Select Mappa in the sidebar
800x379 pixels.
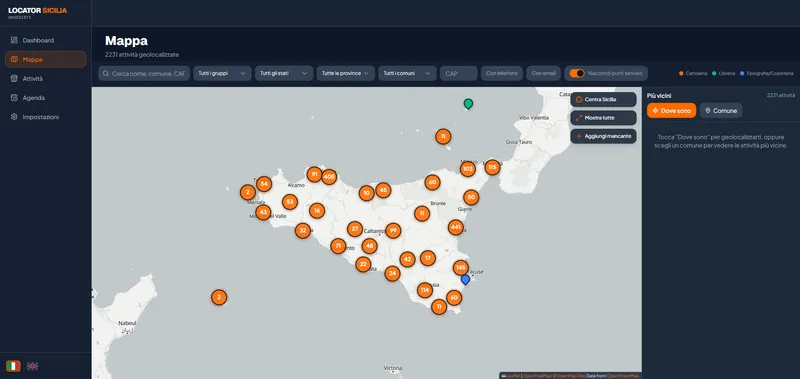tap(45, 59)
